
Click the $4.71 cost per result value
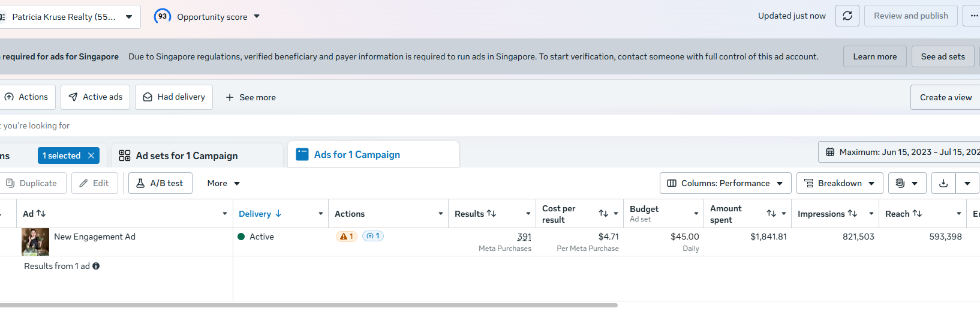(608, 237)
